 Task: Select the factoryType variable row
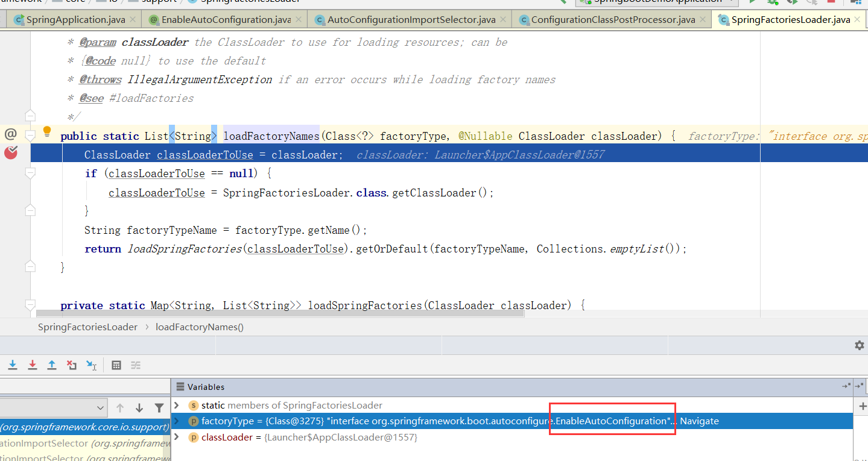click(512, 421)
